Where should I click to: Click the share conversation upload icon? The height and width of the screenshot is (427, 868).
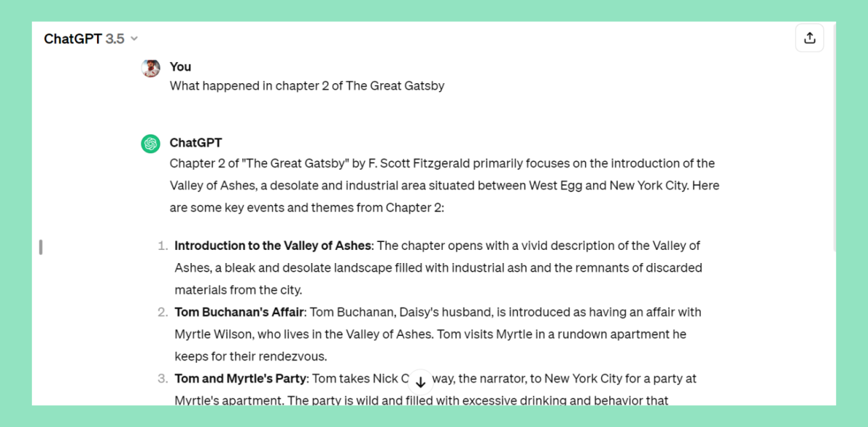tap(809, 38)
